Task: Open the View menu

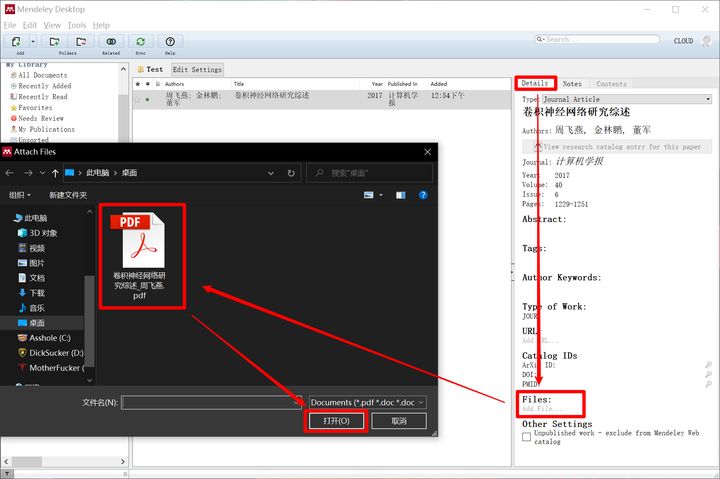Action: [52, 25]
